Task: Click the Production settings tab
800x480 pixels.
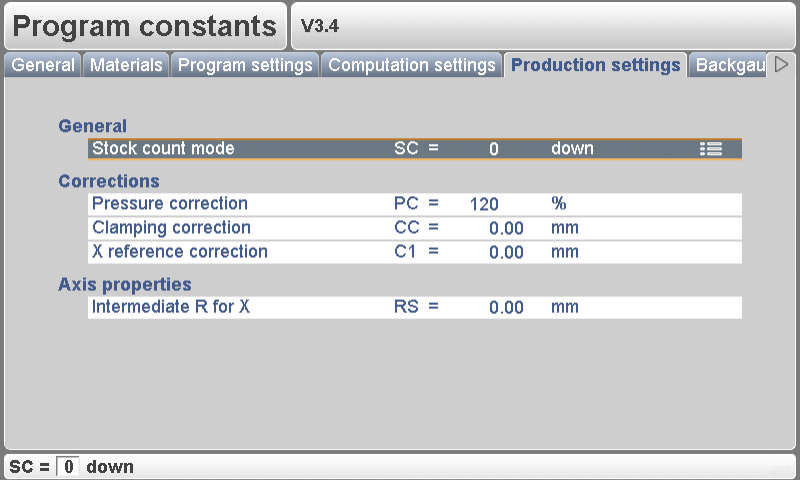Action: (595, 65)
